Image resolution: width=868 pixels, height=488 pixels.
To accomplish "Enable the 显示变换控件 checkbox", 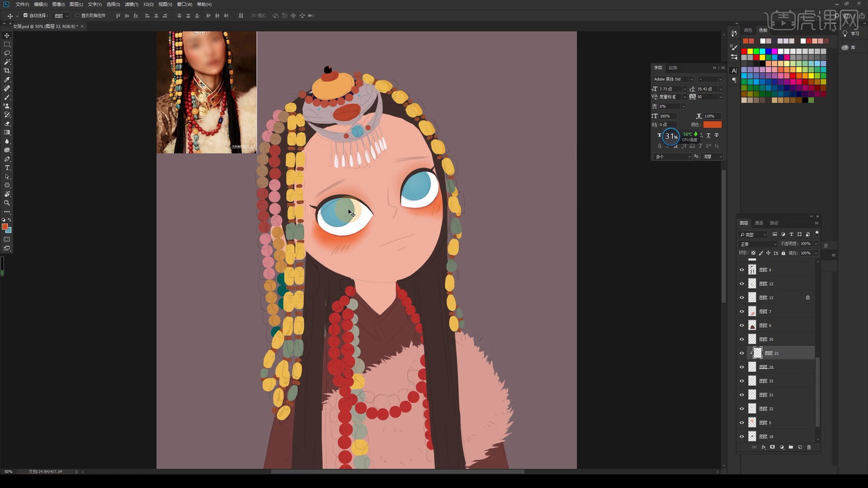I will pyautogui.click(x=77, y=15).
